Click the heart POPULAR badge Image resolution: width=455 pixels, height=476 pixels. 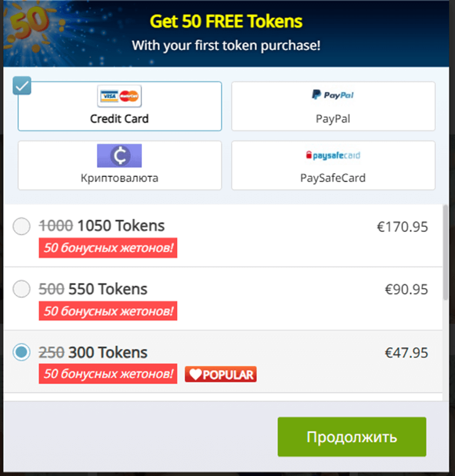(220, 374)
